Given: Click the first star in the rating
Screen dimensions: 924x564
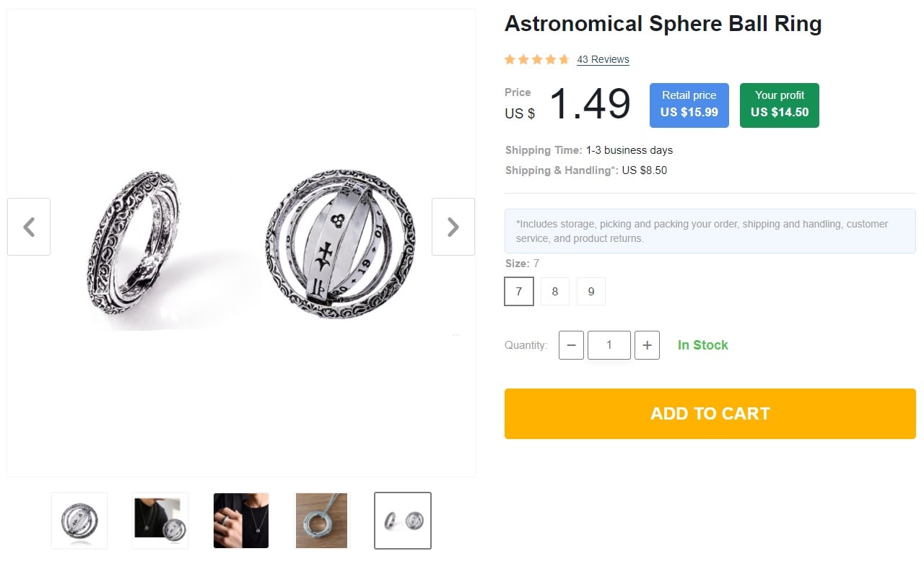Looking at the screenshot, I should (509, 59).
